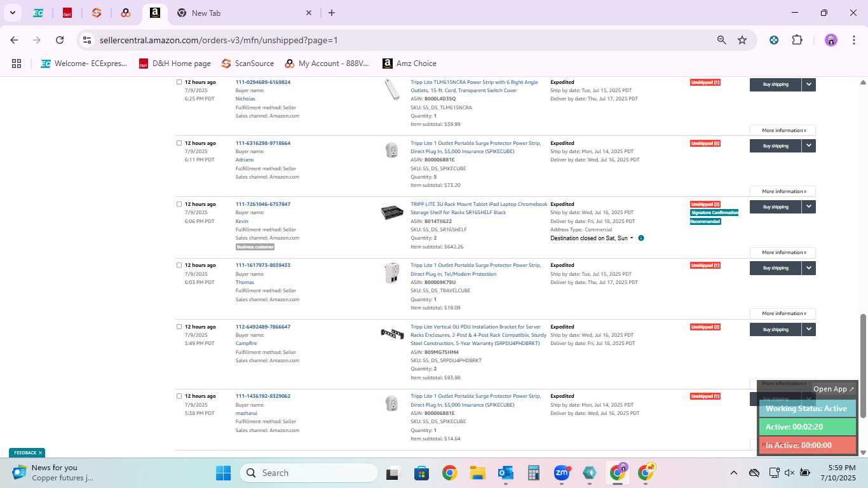
Task: Click the page vertical scrollbar thumb
Action: coord(863,365)
